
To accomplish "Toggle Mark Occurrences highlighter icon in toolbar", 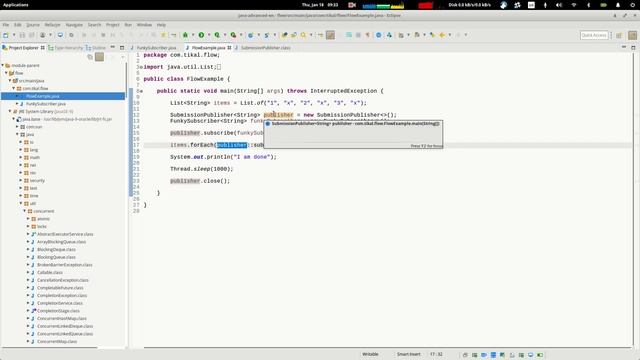I will (x=330, y=36).
